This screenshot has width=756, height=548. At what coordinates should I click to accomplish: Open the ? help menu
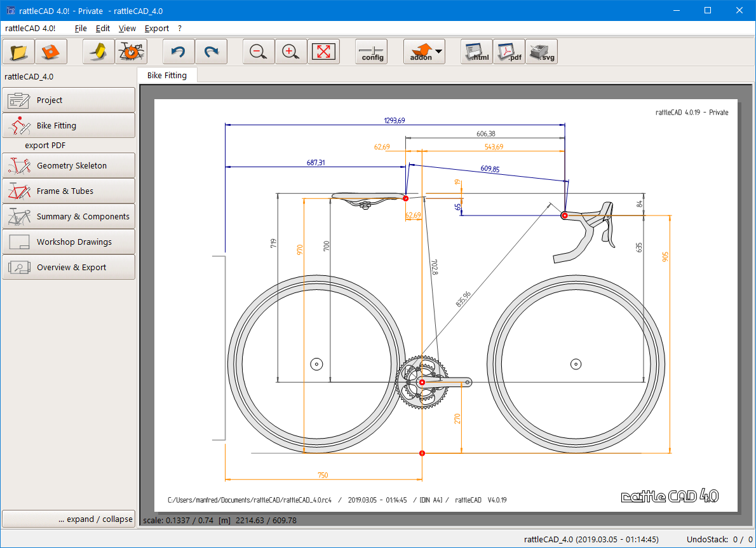tap(180, 29)
